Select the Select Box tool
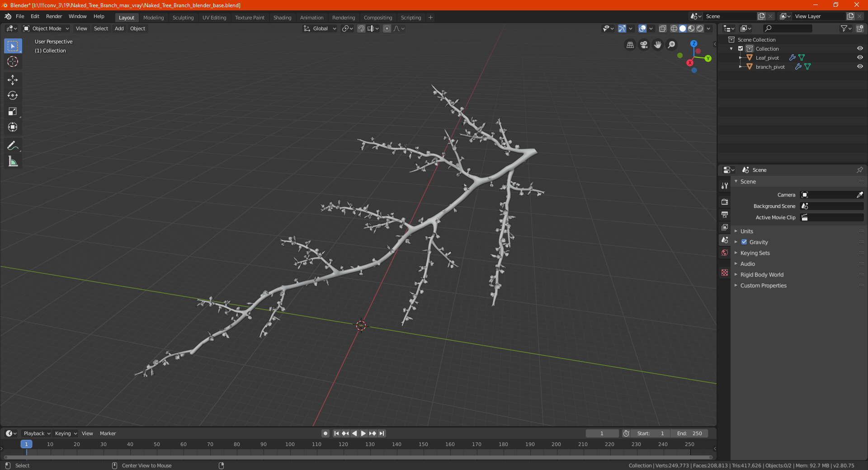The height and width of the screenshot is (470, 868). click(x=13, y=46)
